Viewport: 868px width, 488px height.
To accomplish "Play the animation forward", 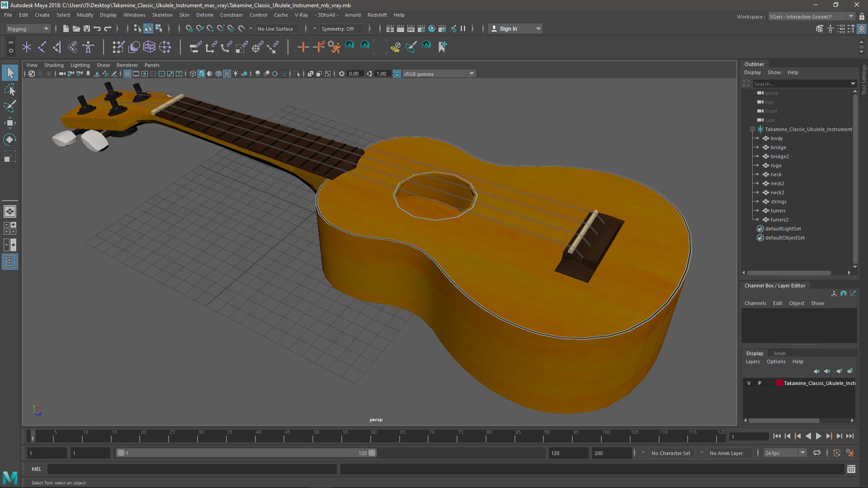I will pos(818,436).
